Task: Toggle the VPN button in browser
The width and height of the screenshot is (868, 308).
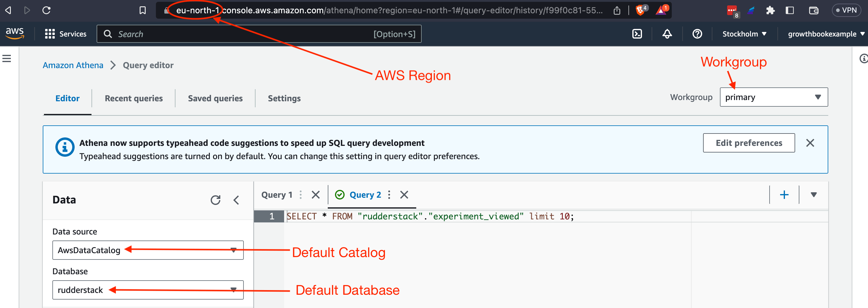Action: [x=846, y=10]
